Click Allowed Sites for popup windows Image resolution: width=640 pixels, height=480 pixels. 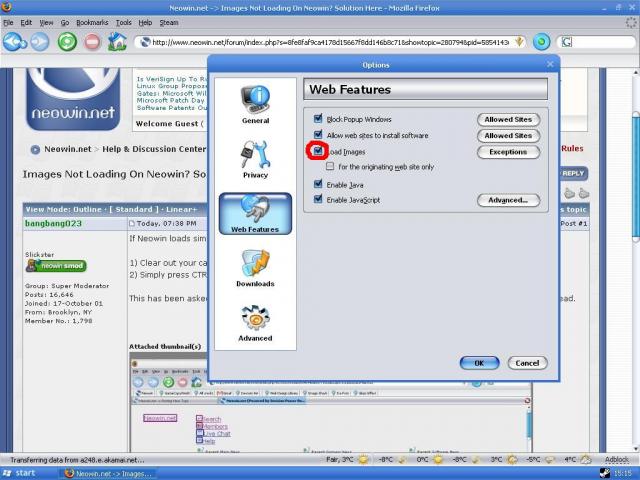(x=509, y=120)
